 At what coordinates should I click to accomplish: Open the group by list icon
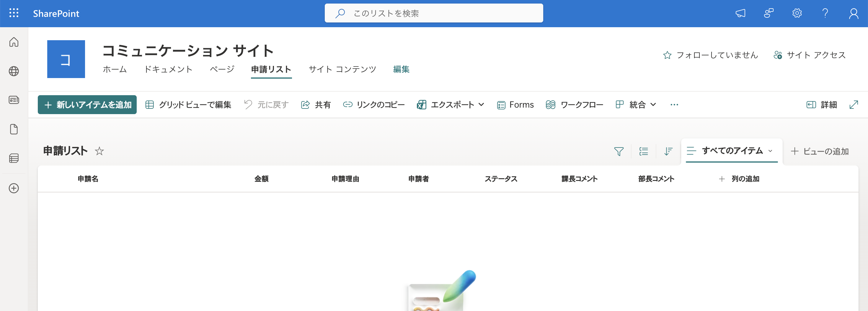[644, 151]
